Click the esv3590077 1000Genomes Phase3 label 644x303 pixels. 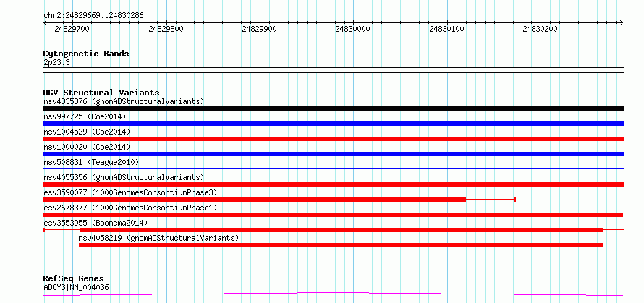[130, 192]
